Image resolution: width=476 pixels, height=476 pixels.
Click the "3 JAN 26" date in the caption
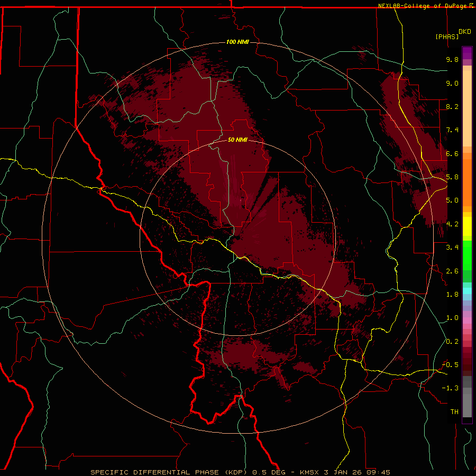[x=343, y=472]
